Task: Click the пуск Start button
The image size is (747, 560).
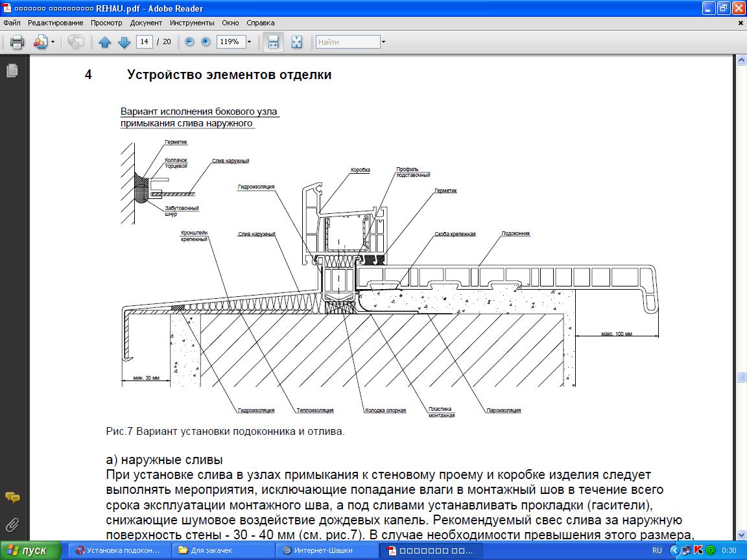Action: (x=30, y=550)
